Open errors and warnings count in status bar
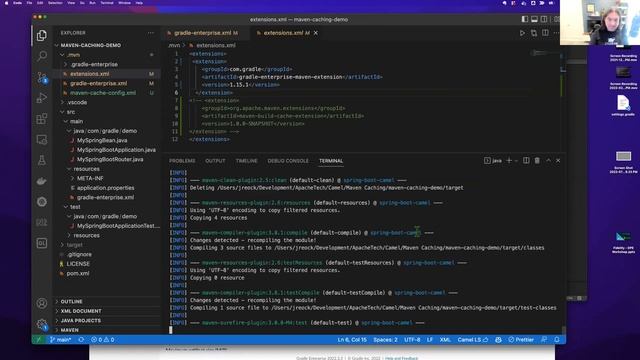Viewport: 640px width, 360px height. click(102, 340)
